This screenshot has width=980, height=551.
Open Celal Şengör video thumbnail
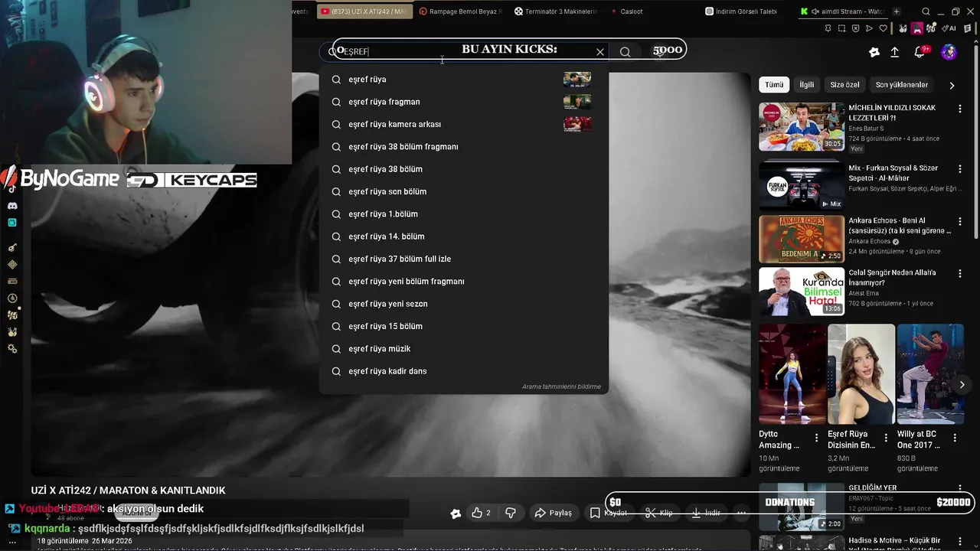click(802, 292)
